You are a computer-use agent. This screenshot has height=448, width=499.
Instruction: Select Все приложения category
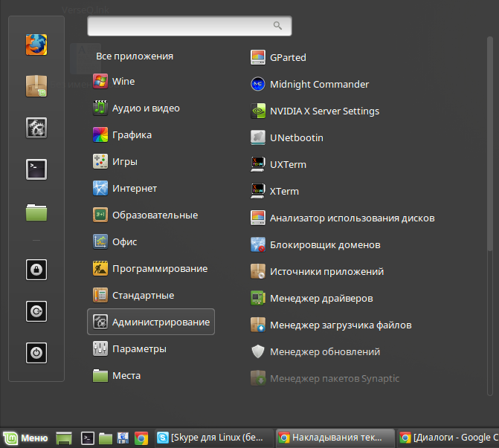135,56
